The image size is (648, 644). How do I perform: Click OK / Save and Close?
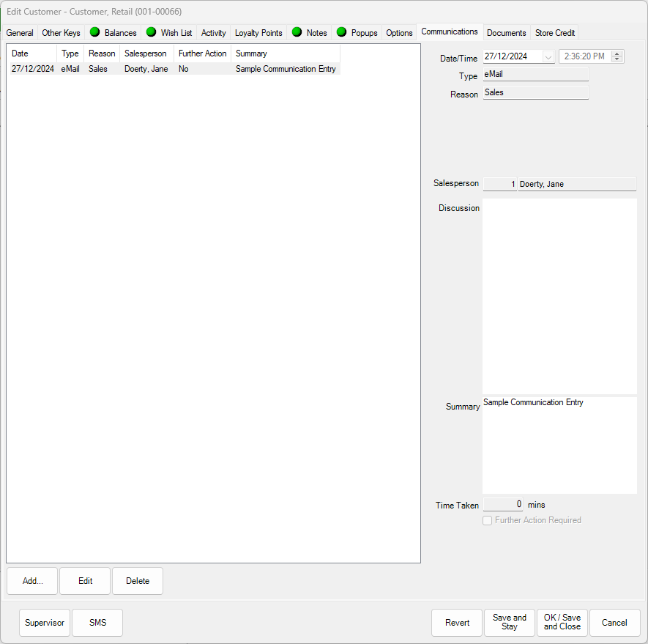coord(562,622)
